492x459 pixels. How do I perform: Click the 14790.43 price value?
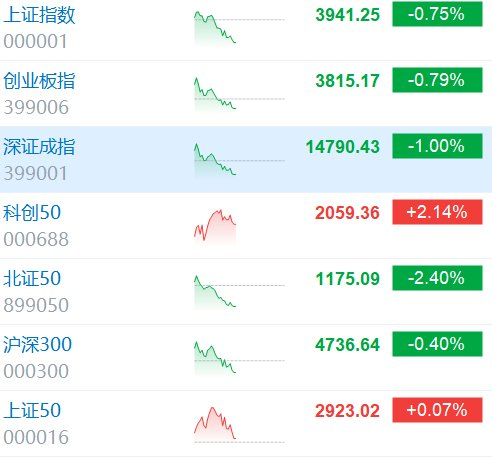click(x=342, y=147)
